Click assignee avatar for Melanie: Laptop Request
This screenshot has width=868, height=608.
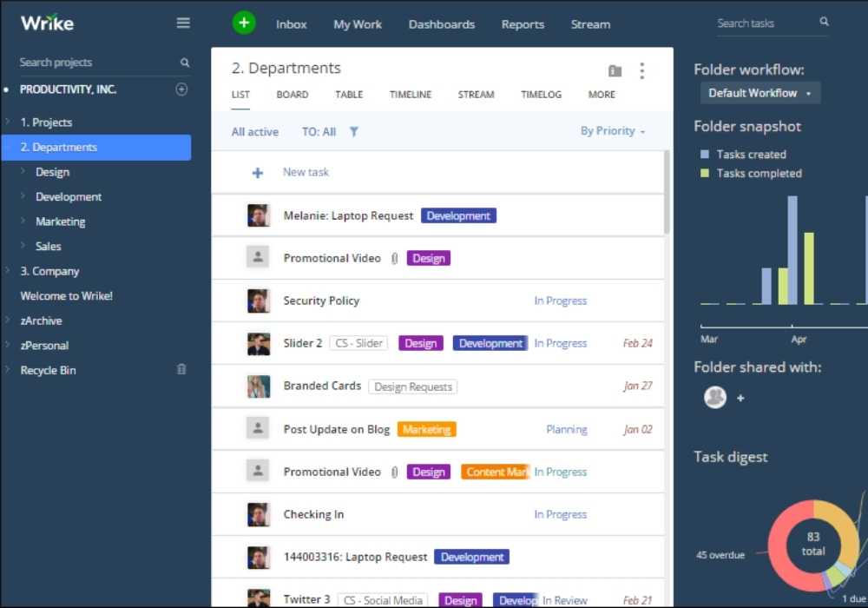pyautogui.click(x=258, y=215)
